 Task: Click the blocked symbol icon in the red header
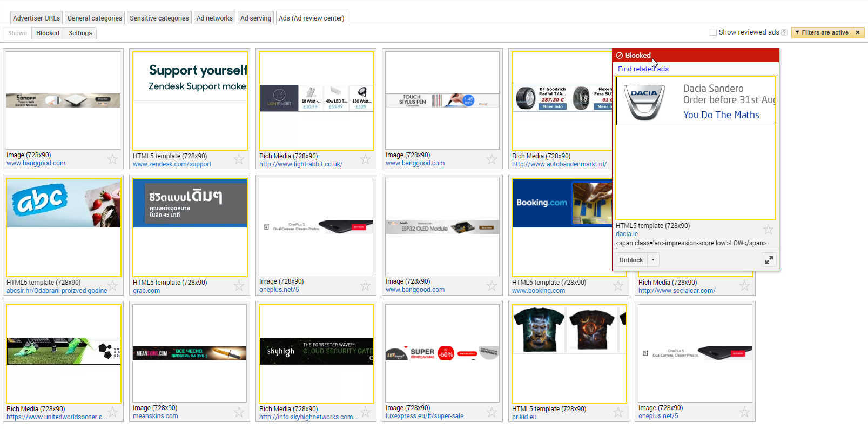[620, 55]
